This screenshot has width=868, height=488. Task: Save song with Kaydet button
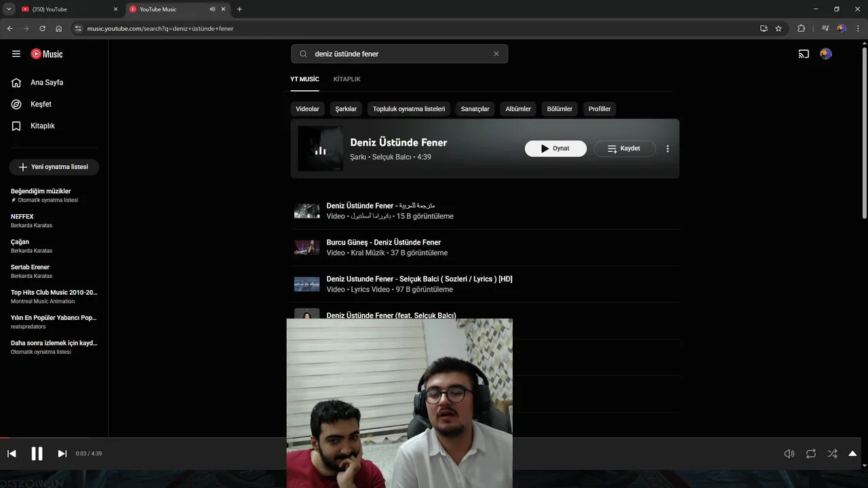625,148
